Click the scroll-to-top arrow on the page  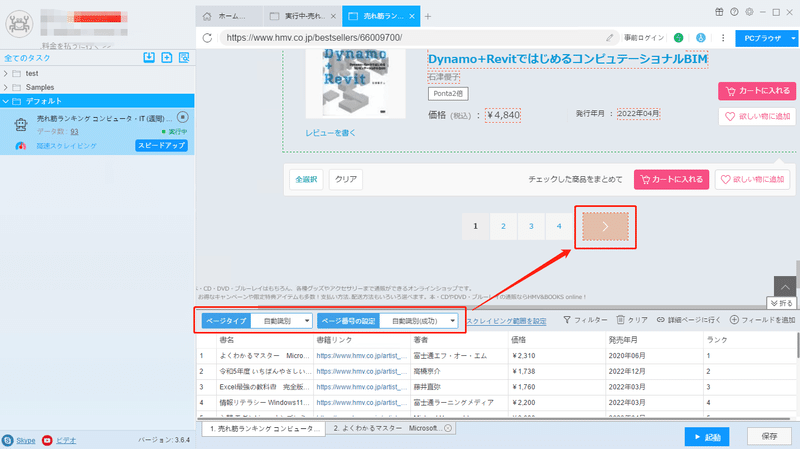pos(785,287)
